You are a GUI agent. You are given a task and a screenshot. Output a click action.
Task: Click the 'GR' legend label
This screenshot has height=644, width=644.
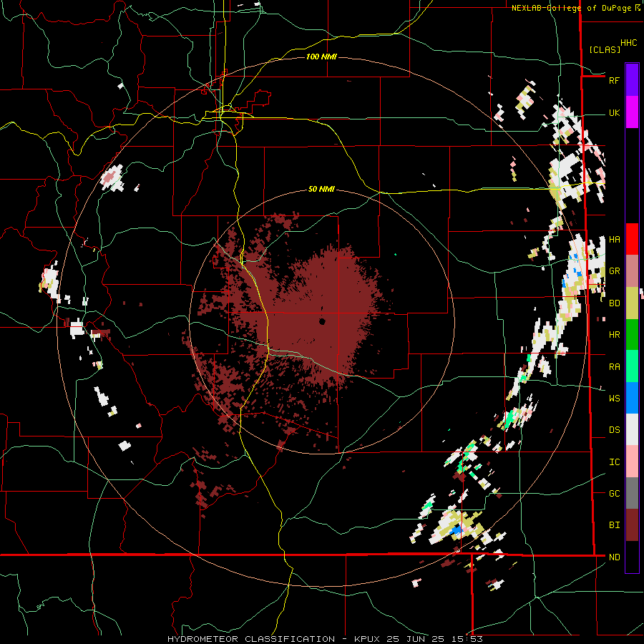coord(614,271)
